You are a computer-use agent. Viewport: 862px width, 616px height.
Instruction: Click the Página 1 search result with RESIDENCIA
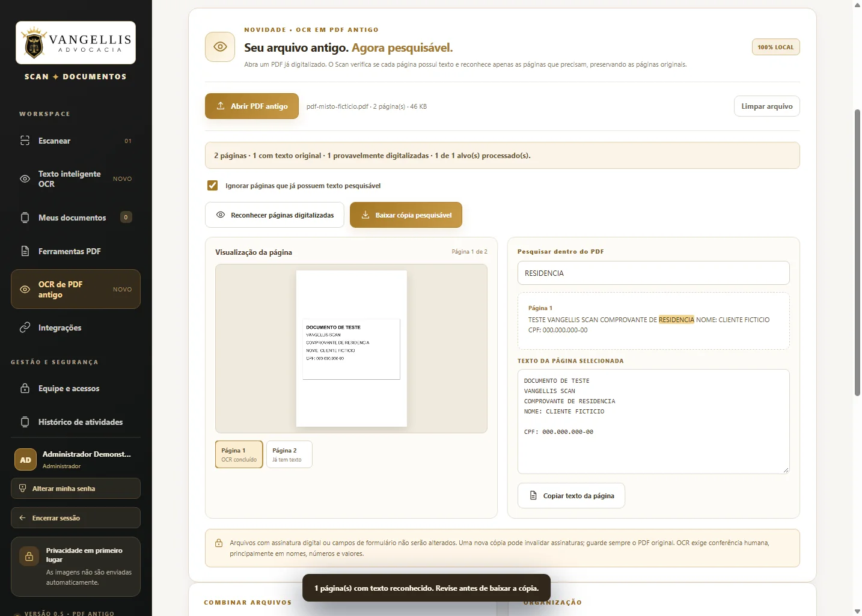point(653,321)
